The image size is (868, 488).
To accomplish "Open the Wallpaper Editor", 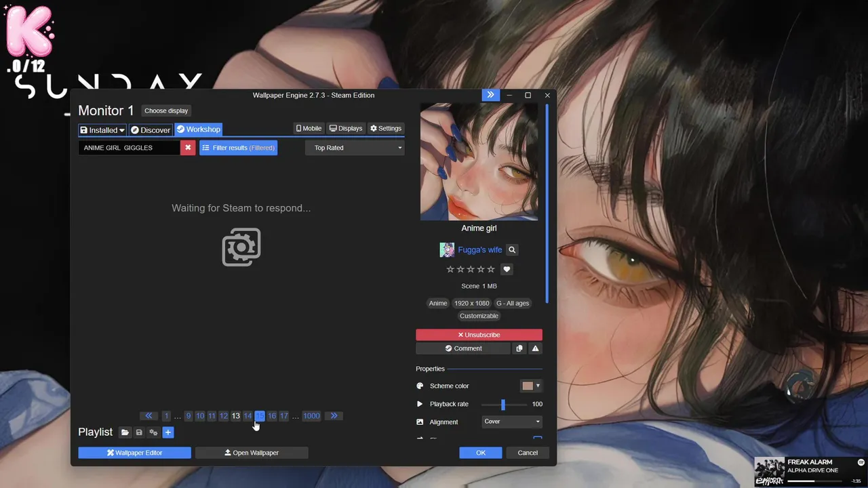I will (x=134, y=453).
